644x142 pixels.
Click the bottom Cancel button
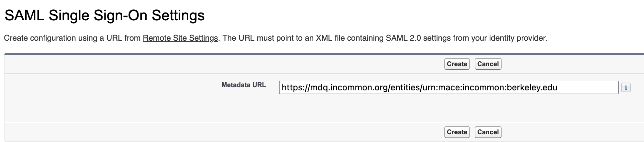(488, 132)
